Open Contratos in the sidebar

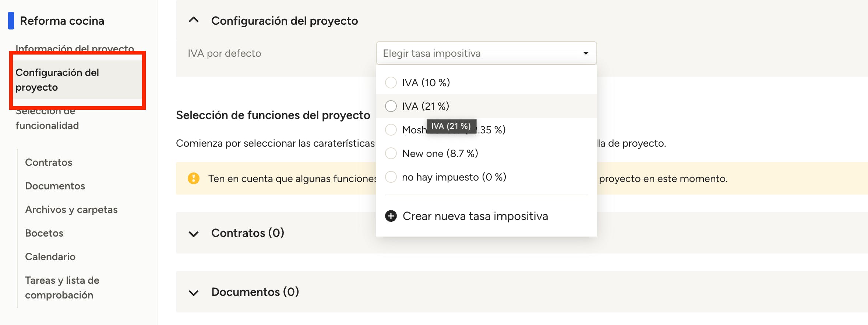[x=49, y=162]
